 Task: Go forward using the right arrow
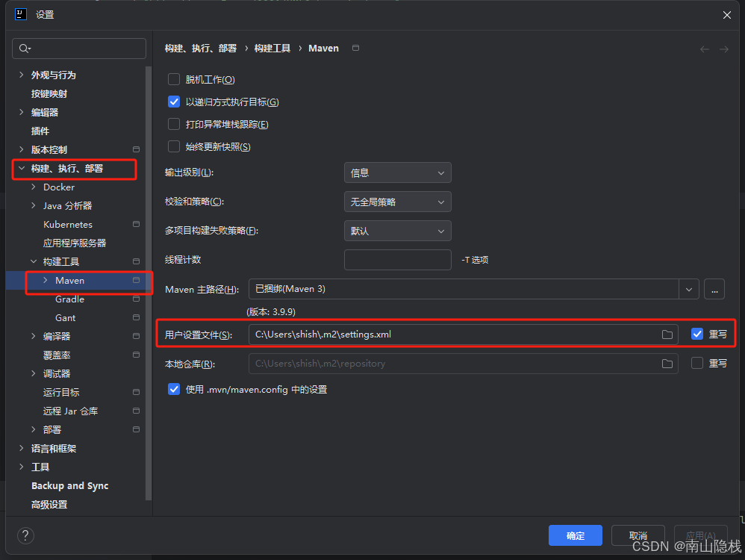point(723,49)
